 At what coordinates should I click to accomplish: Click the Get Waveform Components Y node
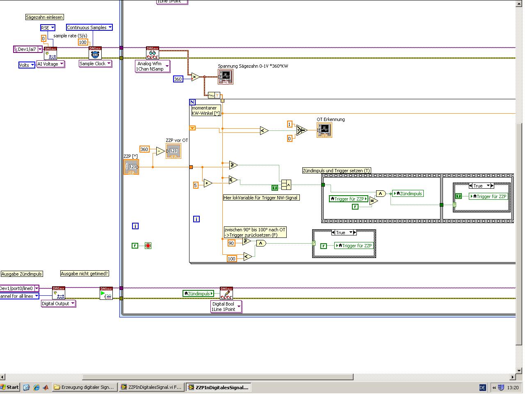click(214, 95)
